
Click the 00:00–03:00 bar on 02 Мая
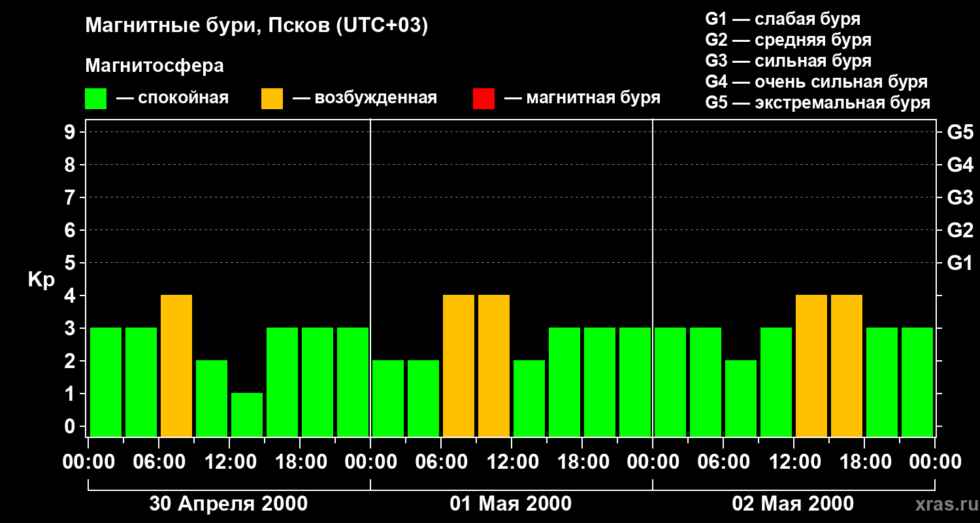click(x=670, y=382)
